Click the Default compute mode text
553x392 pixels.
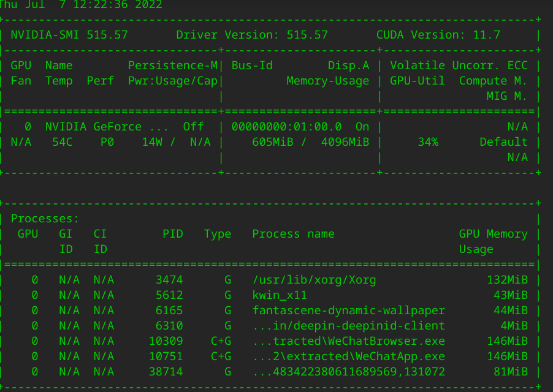click(x=503, y=142)
